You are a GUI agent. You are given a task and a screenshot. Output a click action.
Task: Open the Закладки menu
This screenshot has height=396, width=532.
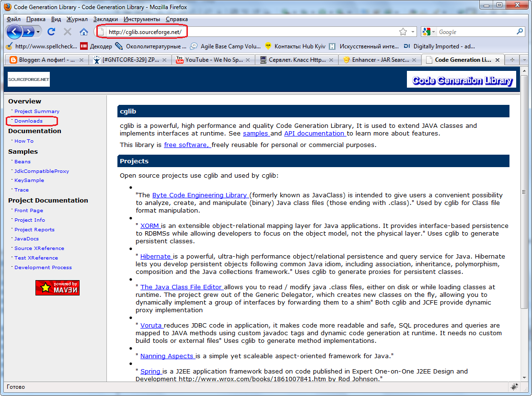tap(105, 19)
